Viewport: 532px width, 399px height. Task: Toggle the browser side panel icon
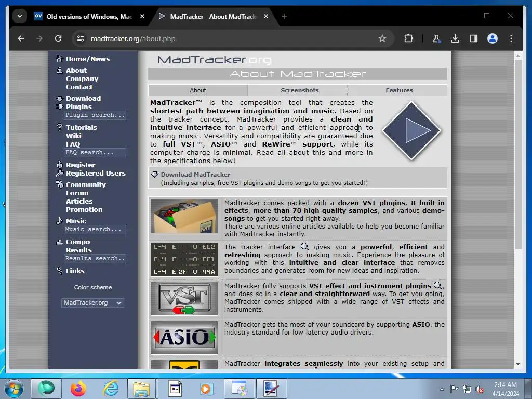tap(474, 38)
